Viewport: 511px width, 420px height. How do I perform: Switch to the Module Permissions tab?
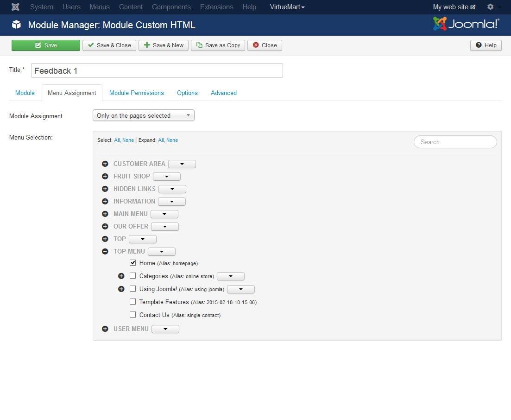(x=137, y=93)
